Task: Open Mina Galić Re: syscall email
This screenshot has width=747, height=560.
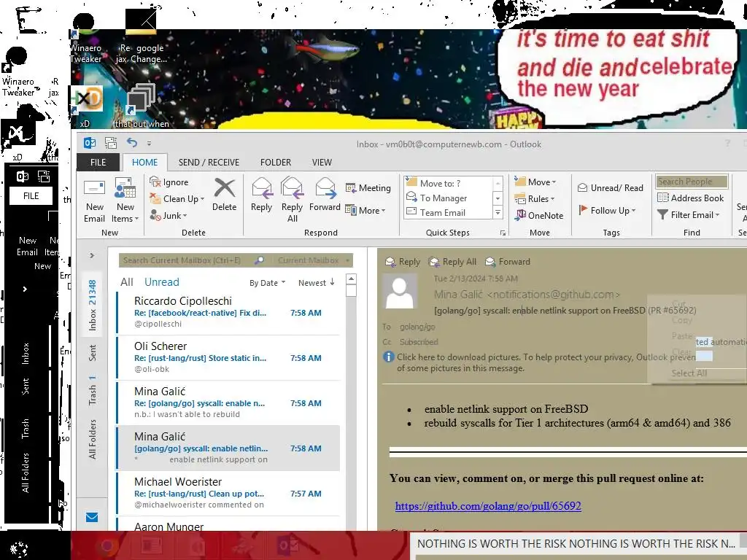Action: click(228, 402)
